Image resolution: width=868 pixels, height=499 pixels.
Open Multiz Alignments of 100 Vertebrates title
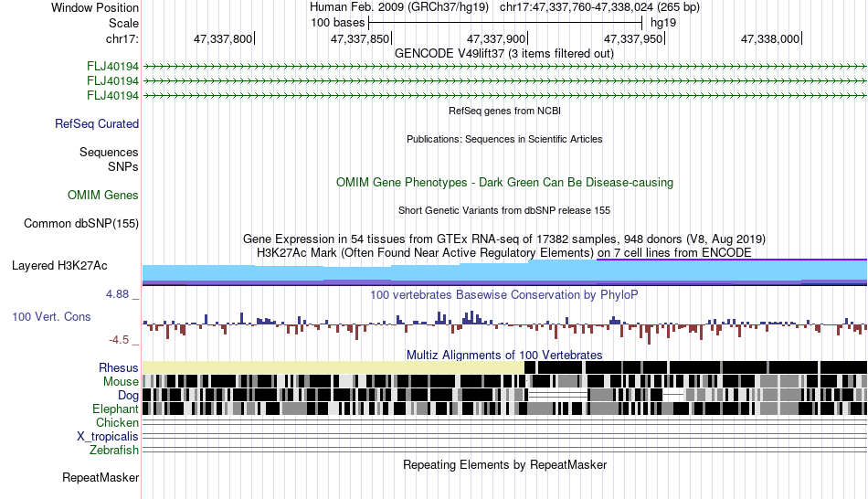(x=504, y=355)
